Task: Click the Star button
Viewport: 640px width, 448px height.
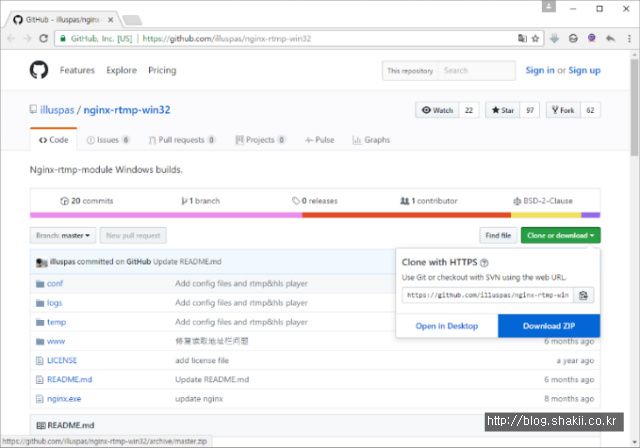Action: point(503,110)
